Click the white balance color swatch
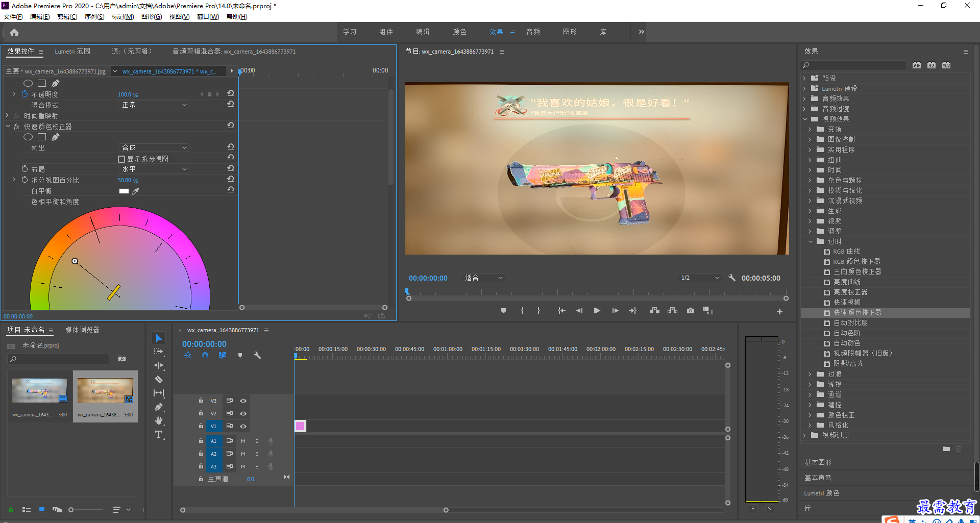The width and height of the screenshot is (980, 523). 124,191
